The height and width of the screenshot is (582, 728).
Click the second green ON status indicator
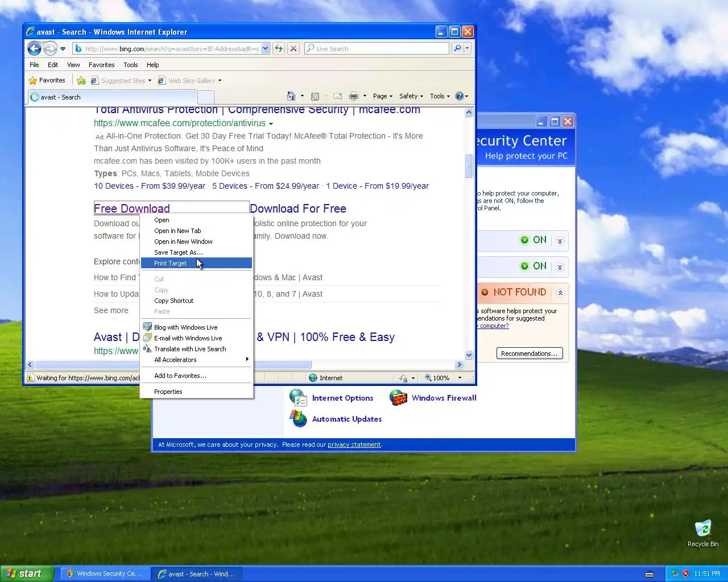[533, 266]
